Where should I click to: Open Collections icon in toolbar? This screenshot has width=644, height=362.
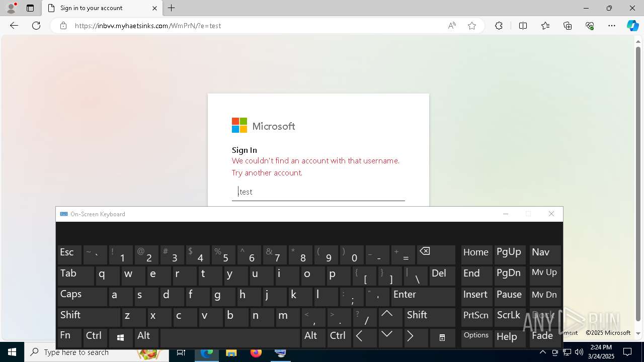[568, 26]
